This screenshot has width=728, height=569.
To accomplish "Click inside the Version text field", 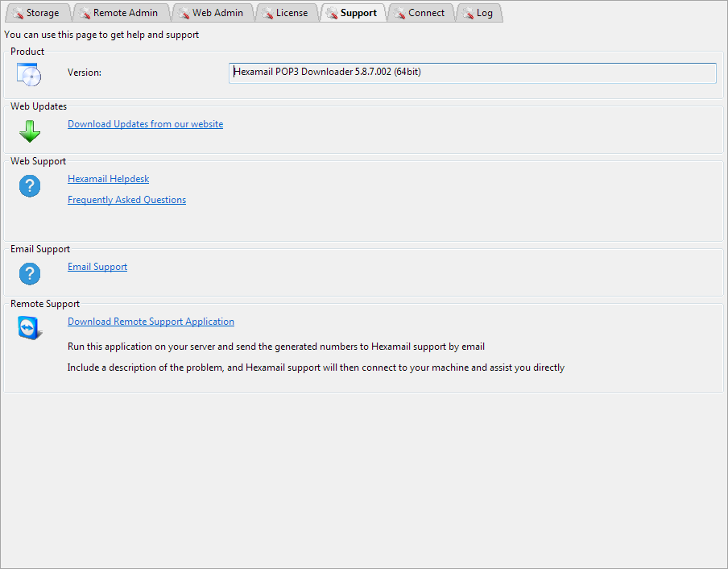I will click(x=472, y=73).
